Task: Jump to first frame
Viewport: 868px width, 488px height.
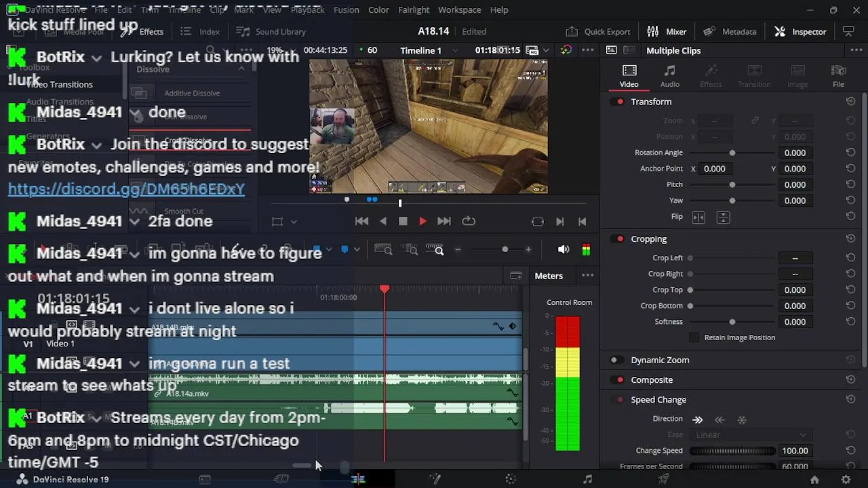Action: [361, 222]
